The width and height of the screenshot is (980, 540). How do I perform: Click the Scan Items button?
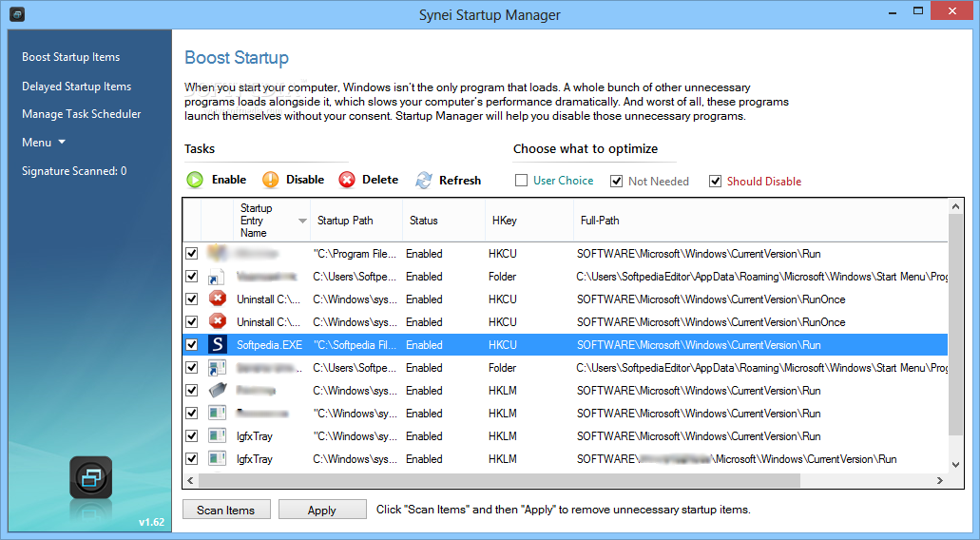[x=226, y=510]
